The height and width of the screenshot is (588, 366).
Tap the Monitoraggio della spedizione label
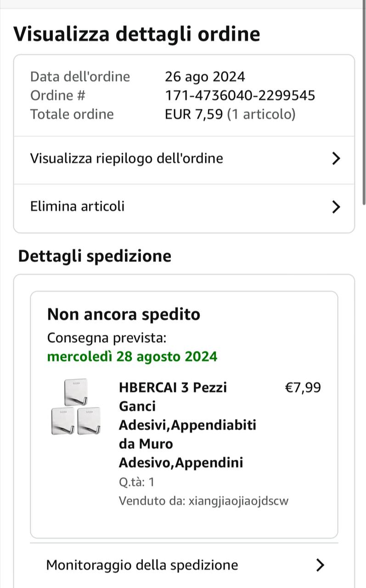[142, 565]
